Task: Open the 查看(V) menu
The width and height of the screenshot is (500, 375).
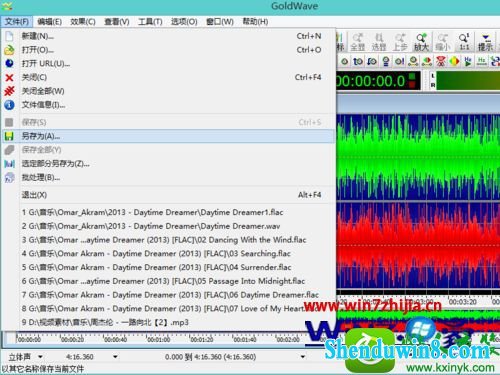Action: (117, 22)
